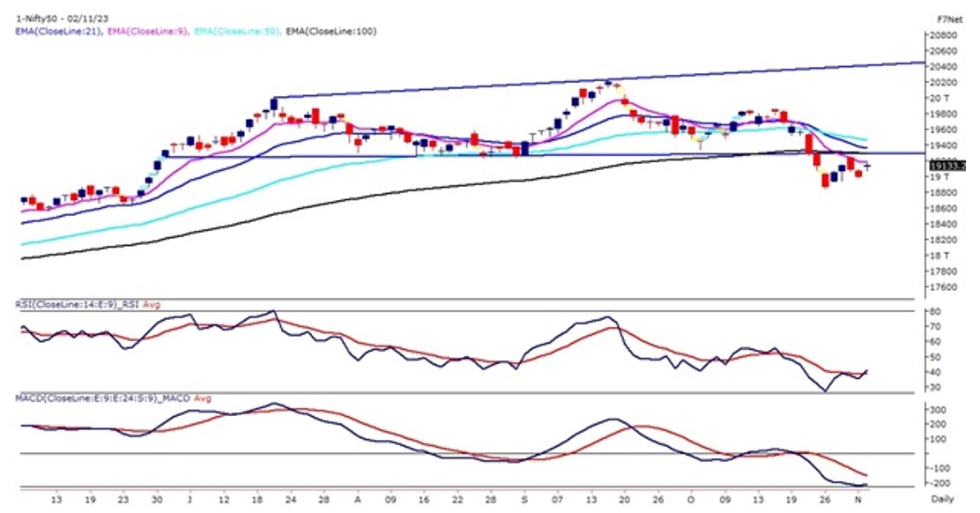The image size is (980, 513).
Task: Click the 17600 price axis value
Action: click(x=944, y=287)
